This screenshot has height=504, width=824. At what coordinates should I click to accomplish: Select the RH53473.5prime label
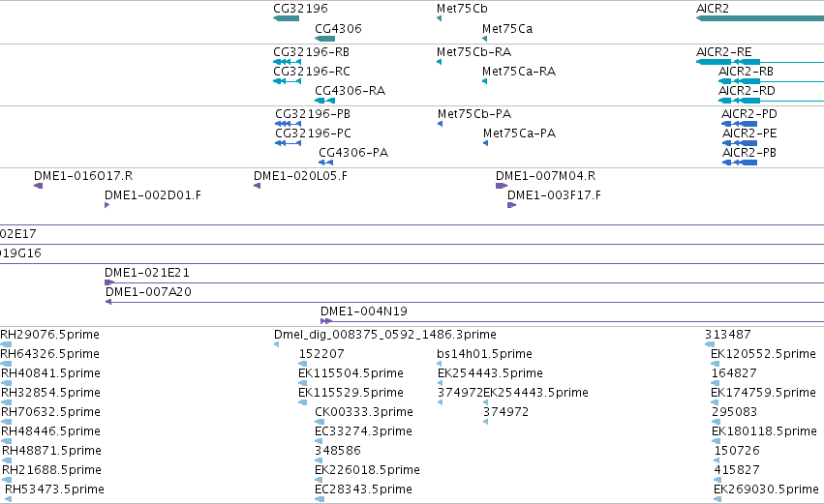[x=54, y=489]
